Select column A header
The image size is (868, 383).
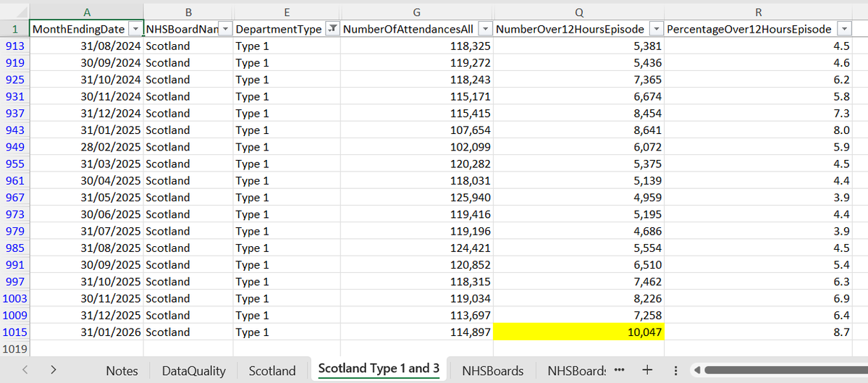86,12
